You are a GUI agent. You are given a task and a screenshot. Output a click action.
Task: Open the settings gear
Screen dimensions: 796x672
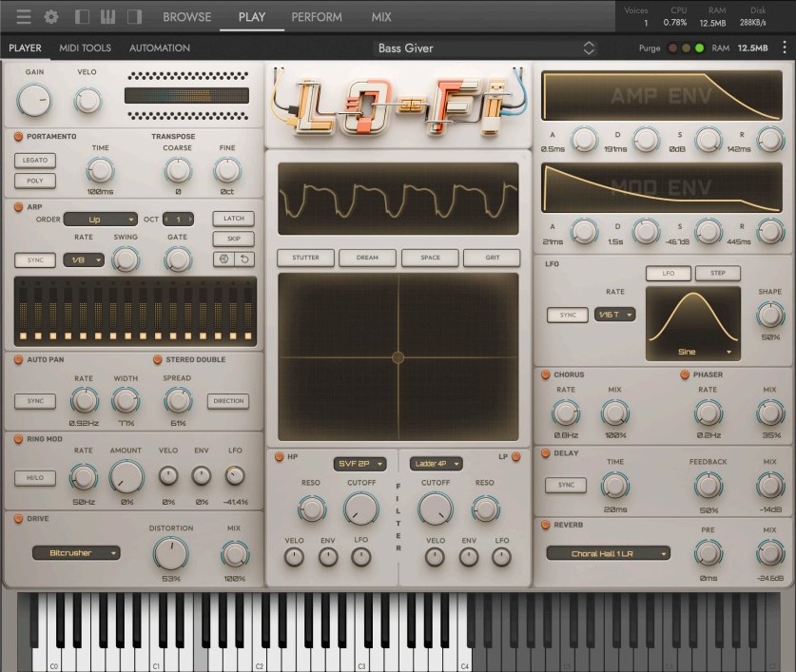[x=51, y=17]
